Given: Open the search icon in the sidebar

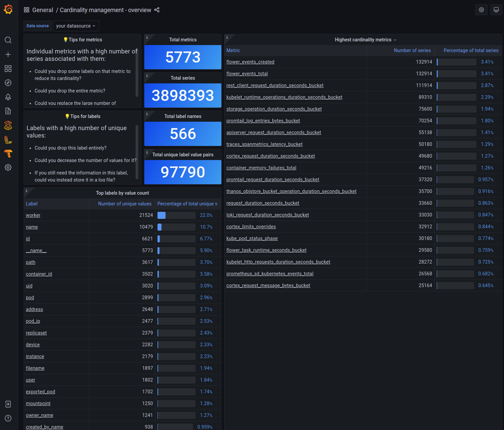Looking at the screenshot, I should pos(8,40).
